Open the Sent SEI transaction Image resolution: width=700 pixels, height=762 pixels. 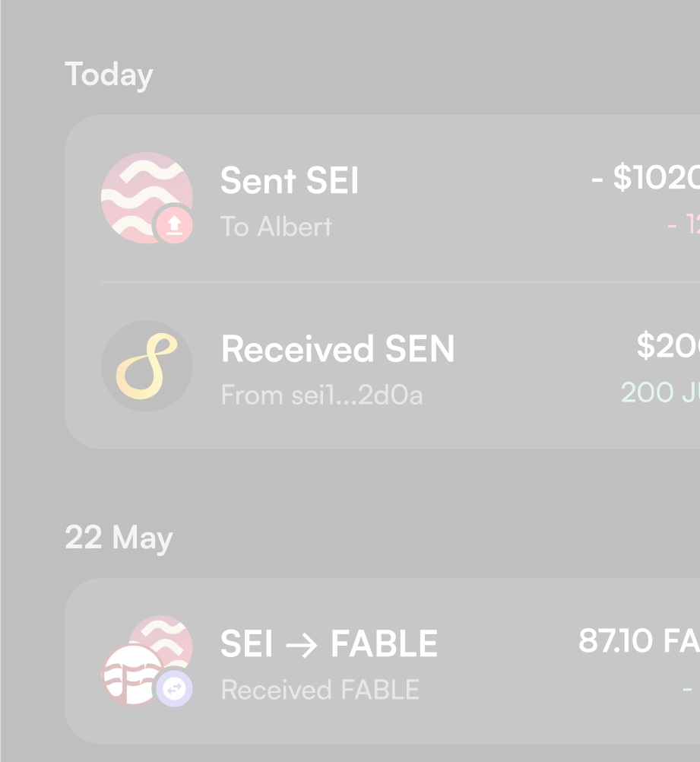pyautogui.click(x=289, y=181)
